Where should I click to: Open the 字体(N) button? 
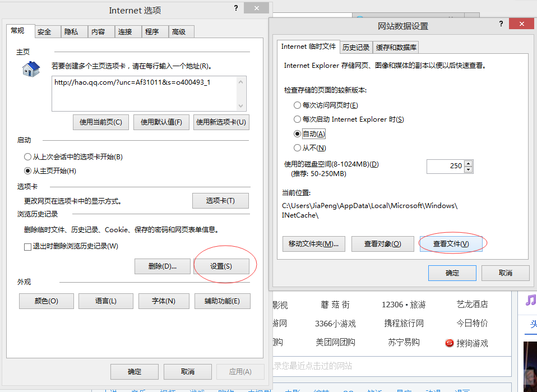164,301
